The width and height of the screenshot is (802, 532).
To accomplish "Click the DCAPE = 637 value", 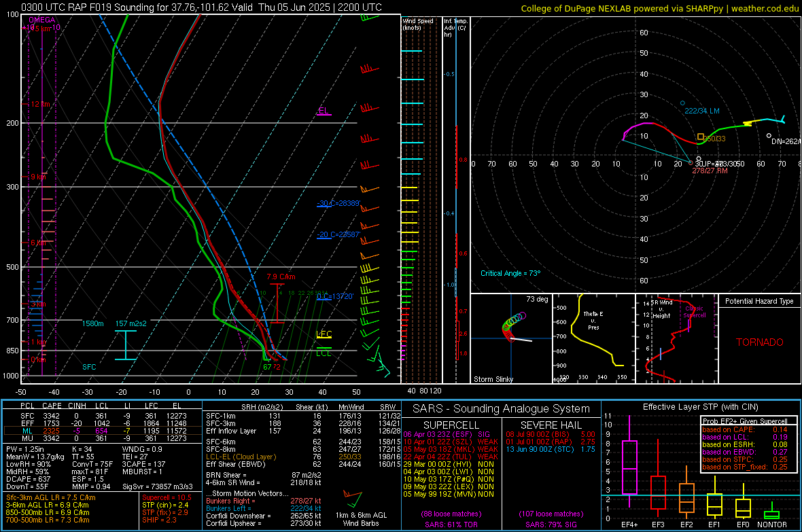I will click(x=28, y=479).
